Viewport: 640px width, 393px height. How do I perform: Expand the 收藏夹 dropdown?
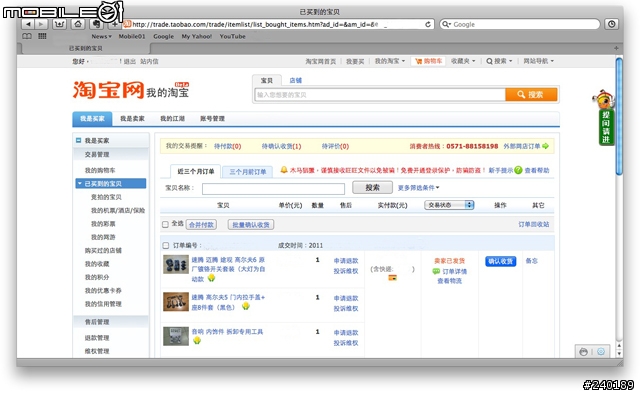(463, 61)
